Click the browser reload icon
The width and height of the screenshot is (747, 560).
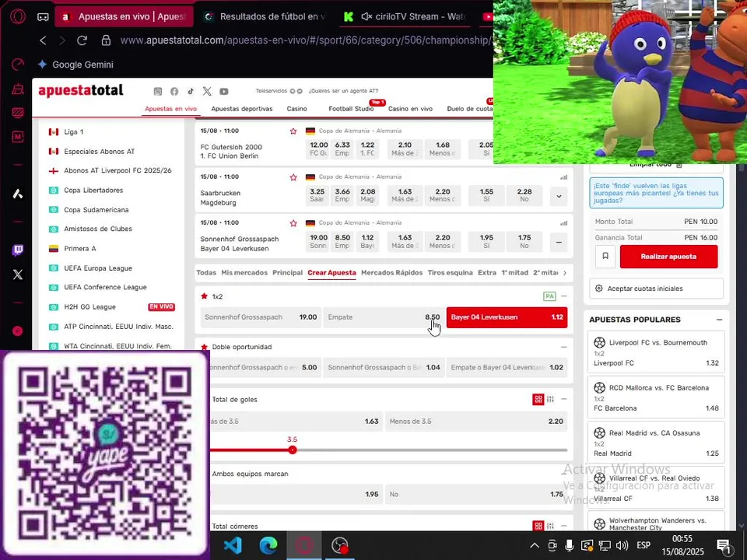pyautogui.click(x=82, y=40)
